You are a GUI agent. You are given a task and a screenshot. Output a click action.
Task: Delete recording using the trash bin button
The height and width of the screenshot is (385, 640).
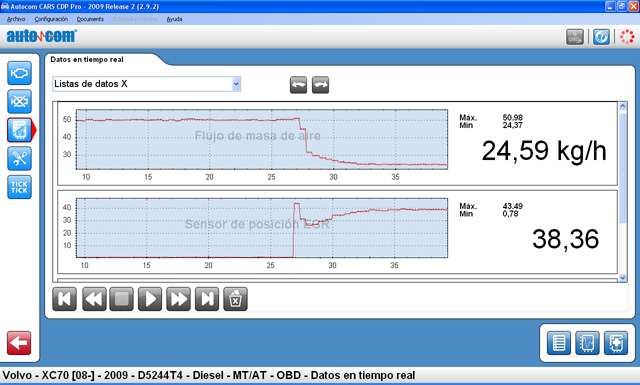tap(236, 299)
